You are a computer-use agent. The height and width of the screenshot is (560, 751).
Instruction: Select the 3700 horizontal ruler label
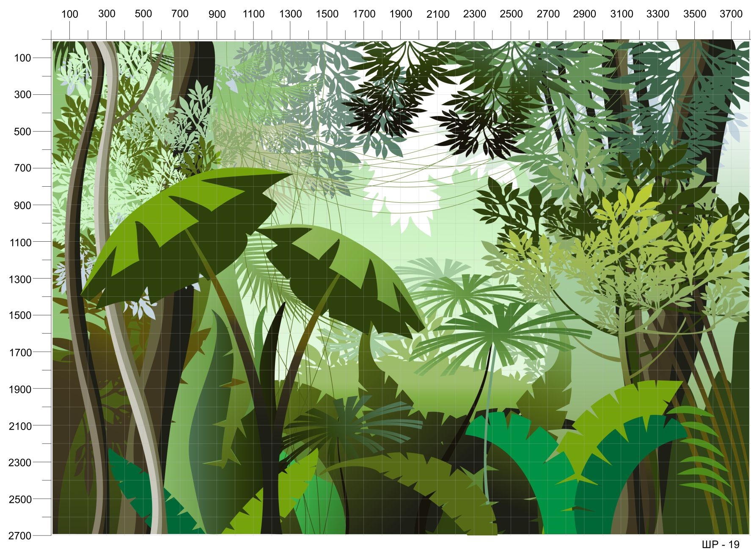click(x=731, y=14)
